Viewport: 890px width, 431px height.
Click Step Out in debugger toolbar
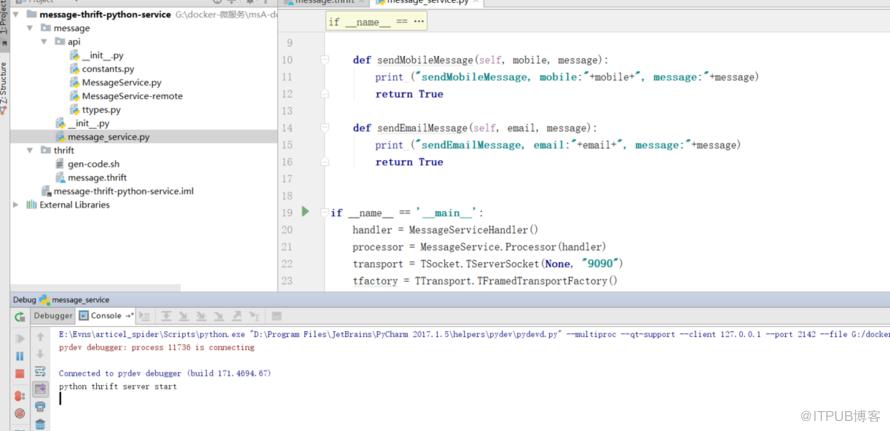pos(237,316)
